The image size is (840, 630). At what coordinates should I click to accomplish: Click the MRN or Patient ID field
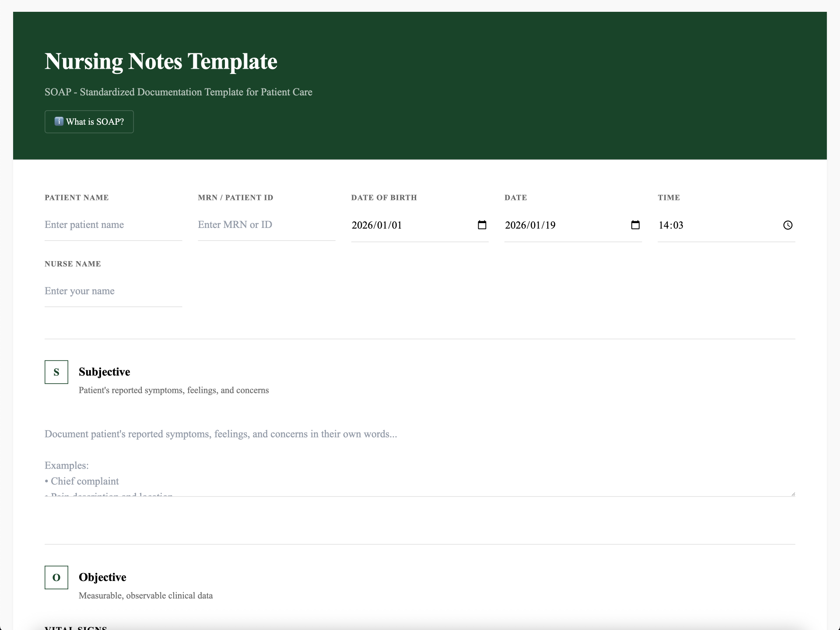point(266,224)
